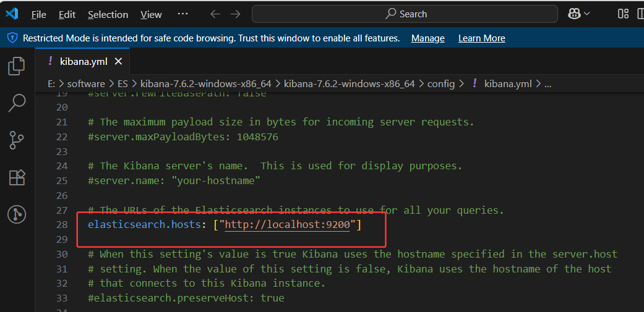Image resolution: width=644 pixels, height=312 pixels.
Task: Go forward with the right arrow
Action: [235, 14]
